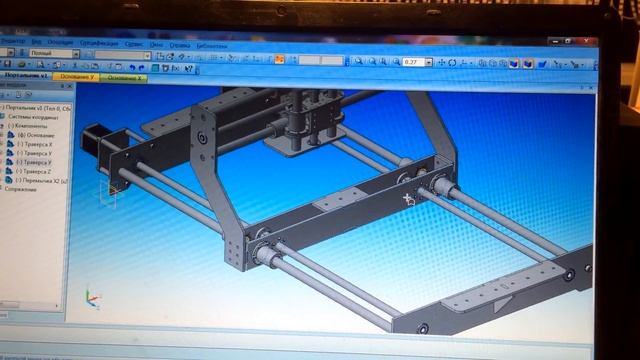Select the Траверса X component
640x360 pixels.
[x=35, y=144]
